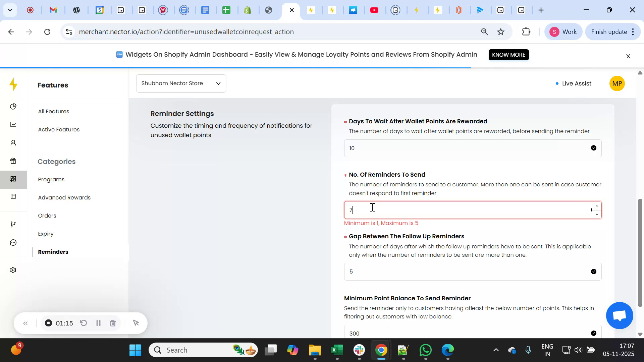644x362 pixels.
Task: Increment reminders using the up stepper arrow
Action: pos(597,206)
